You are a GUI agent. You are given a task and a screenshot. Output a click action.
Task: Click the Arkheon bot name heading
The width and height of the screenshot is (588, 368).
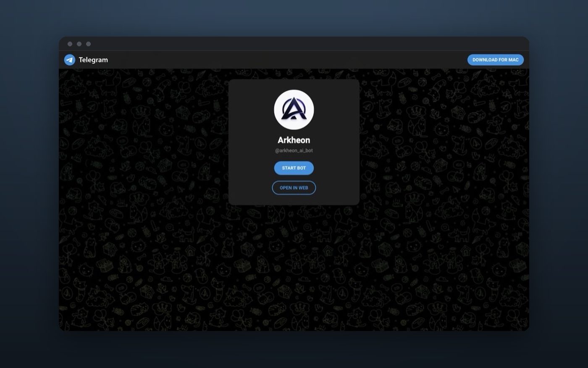(294, 140)
